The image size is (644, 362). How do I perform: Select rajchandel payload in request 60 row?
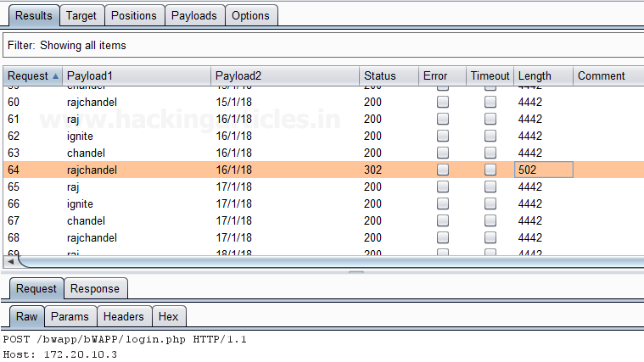(92, 103)
